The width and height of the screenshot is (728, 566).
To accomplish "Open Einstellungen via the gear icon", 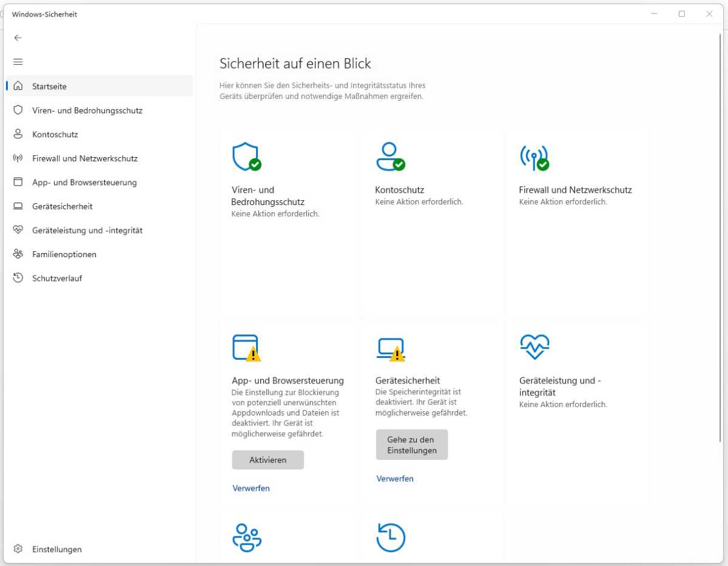I will click(18, 549).
